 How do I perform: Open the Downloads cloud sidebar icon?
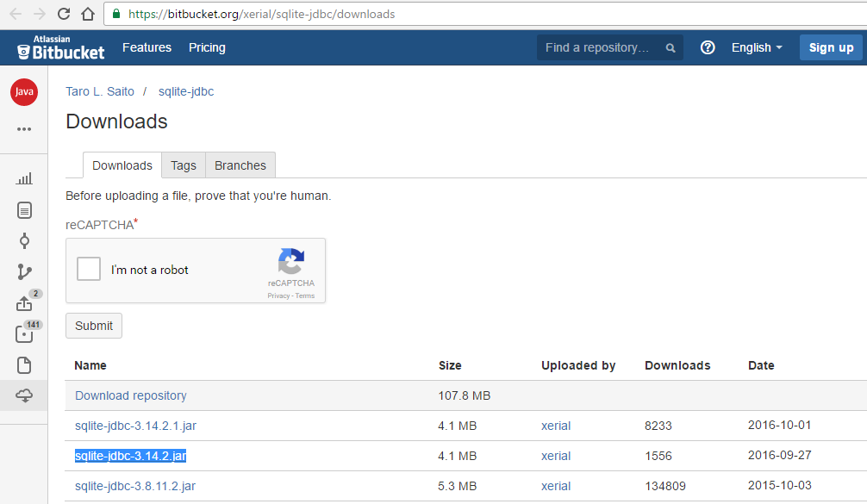pos(24,395)
